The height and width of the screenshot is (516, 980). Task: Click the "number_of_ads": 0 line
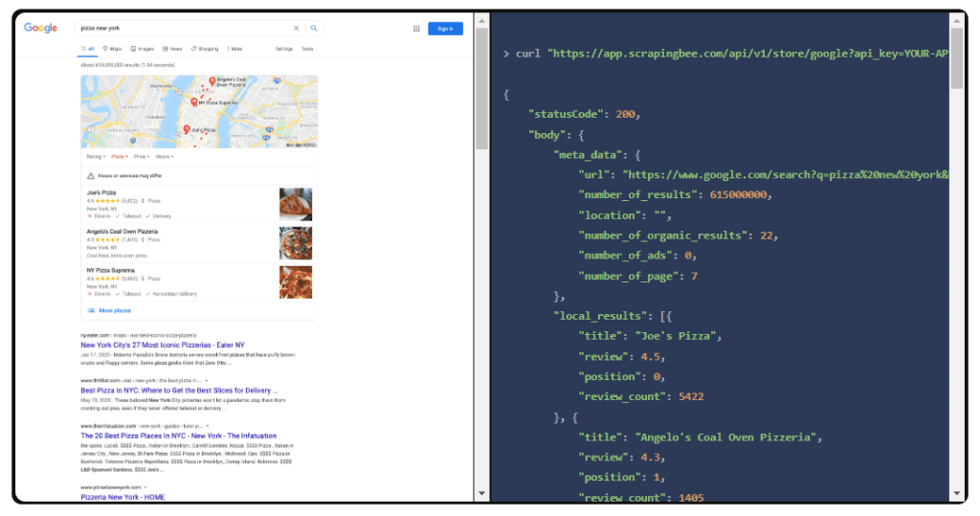(637, 256)
